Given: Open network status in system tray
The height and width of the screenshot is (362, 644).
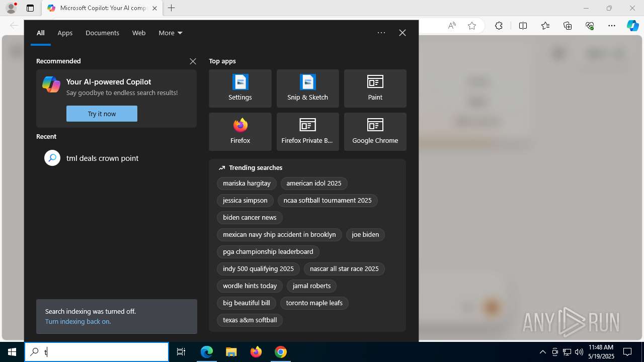Looking at the screenshot, I should tap(567, 352).
